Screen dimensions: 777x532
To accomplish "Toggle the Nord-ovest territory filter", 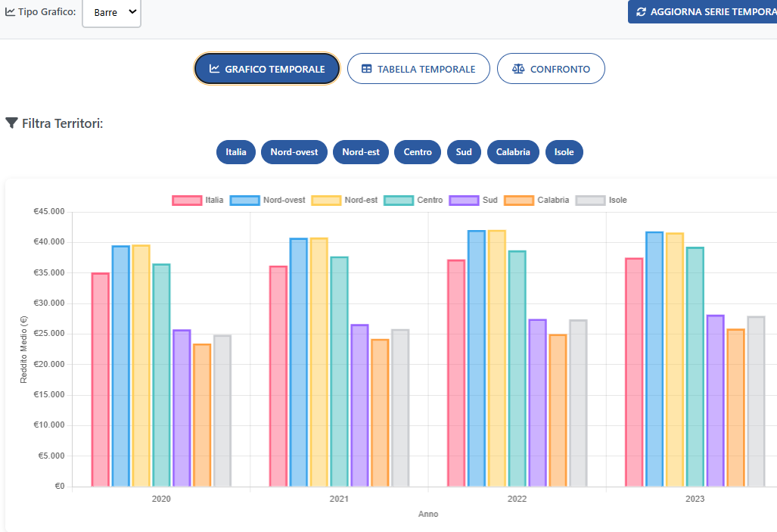I will coord(294,151).
